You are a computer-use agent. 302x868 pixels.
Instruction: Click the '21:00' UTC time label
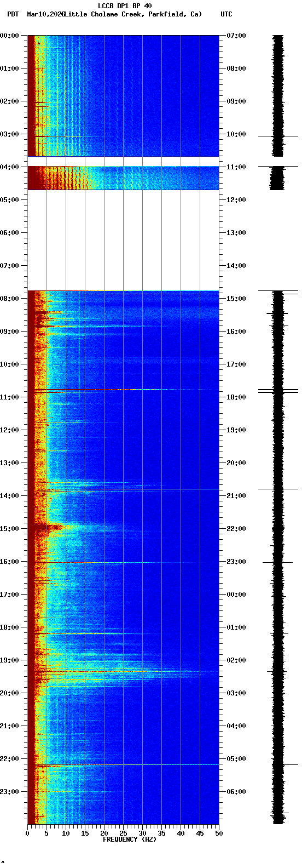click(x=236, y=496)
